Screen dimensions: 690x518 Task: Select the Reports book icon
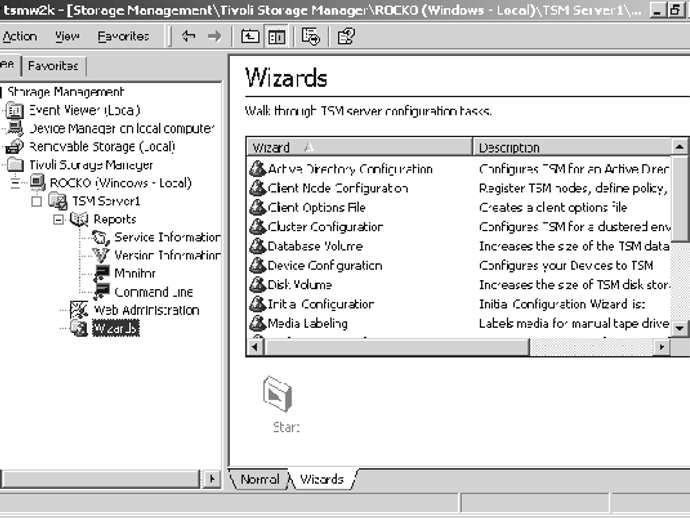(x=79, y=219)
